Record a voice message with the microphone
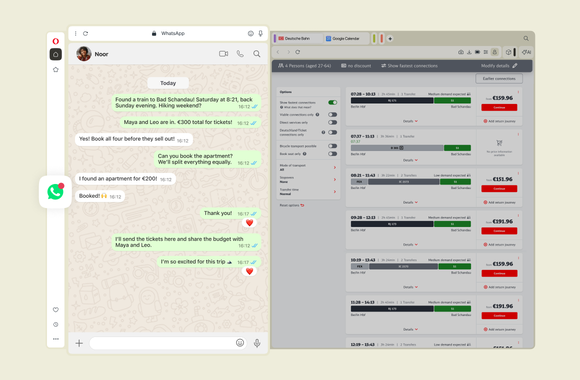 pyautogui.click(x=257, y=343)
